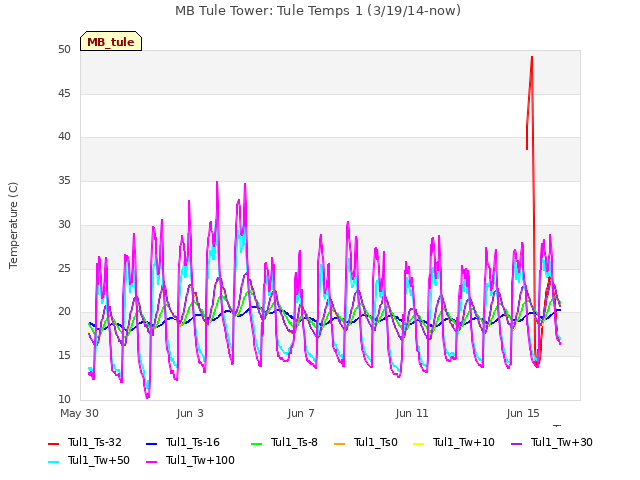Click the red Tul1_Ts-32 color swatch

click(53, 443)
